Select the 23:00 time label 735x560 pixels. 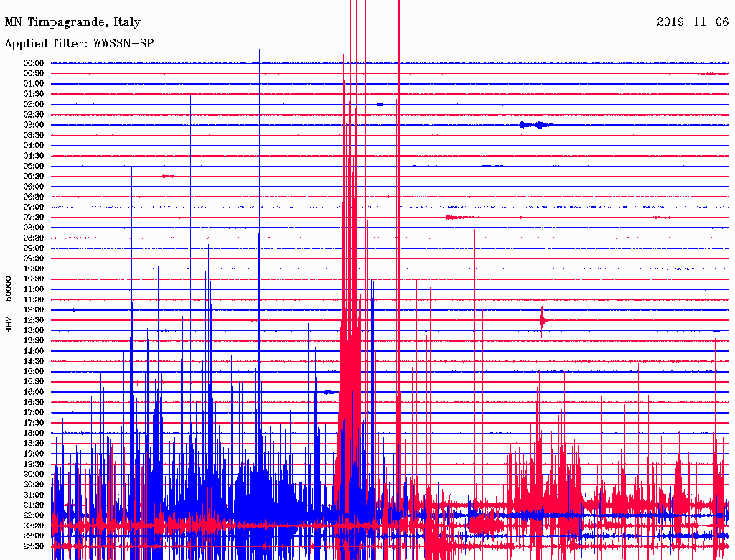pyautogui.click(x=34, y=536)
